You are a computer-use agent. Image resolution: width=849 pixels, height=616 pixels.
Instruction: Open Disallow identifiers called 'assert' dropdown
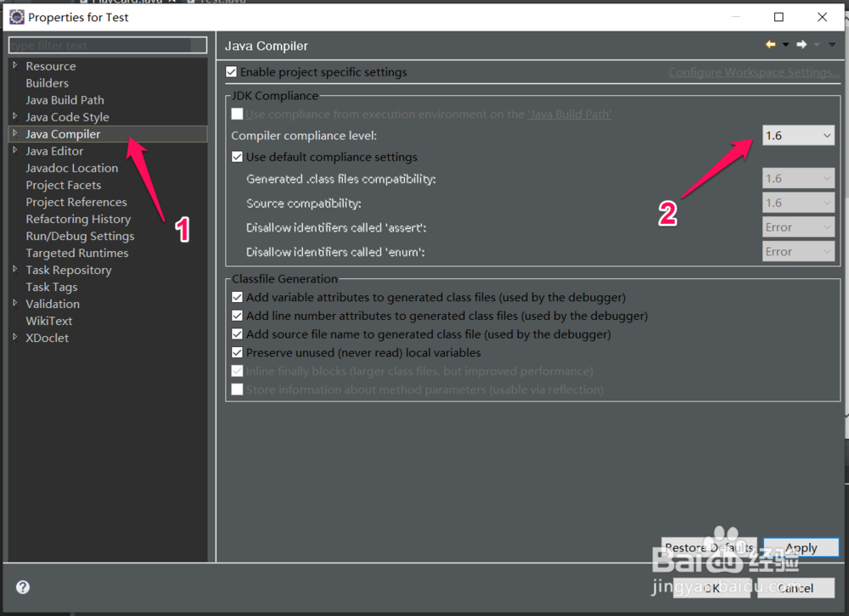(798, 227)
